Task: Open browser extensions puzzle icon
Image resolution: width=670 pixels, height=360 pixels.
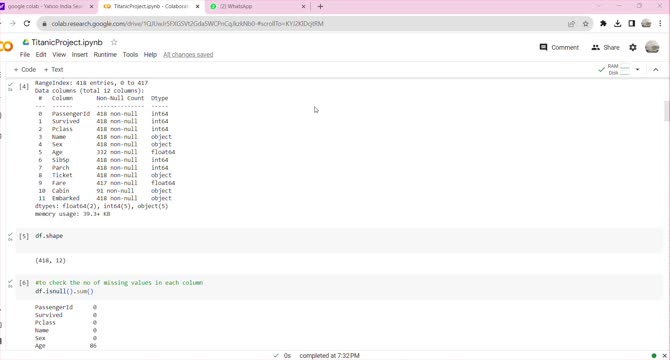Action: [603, 23]
